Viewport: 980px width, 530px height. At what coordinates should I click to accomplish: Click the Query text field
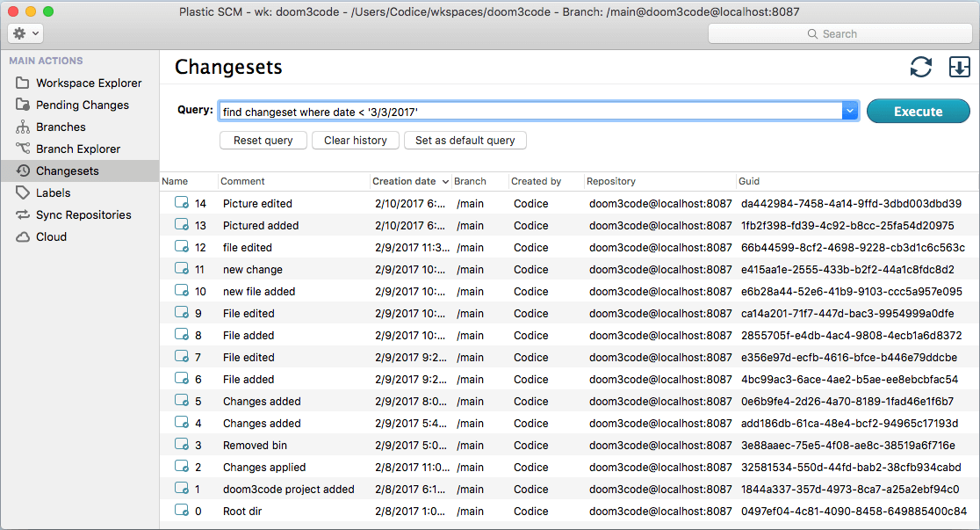[x=530, y=112]
